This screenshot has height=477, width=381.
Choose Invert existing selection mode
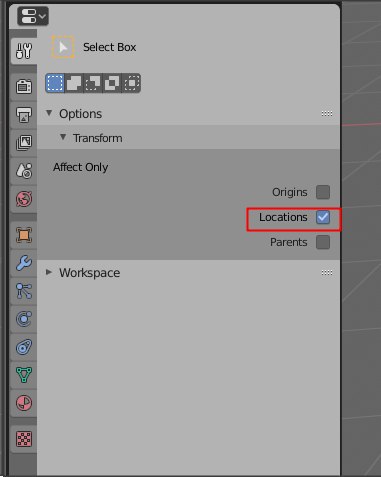coord(112,83)
